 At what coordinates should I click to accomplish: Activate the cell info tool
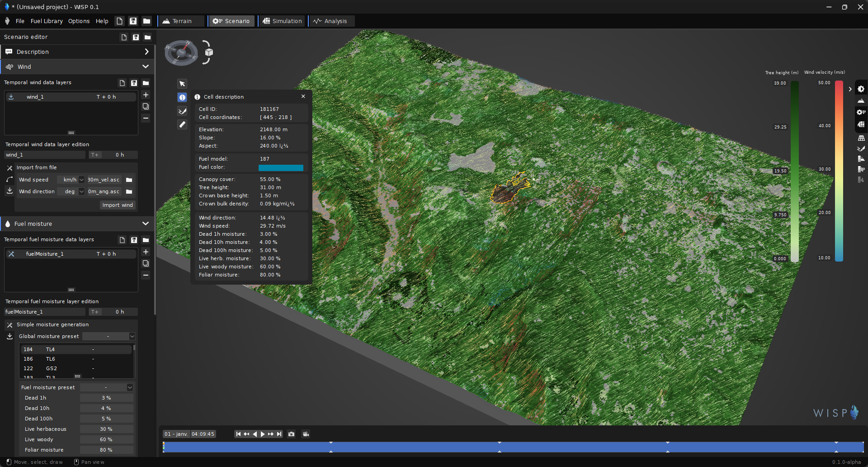coord(182,97)
